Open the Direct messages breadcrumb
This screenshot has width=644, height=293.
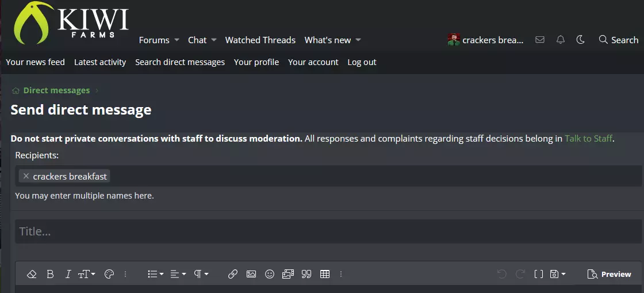pos(57,90)
